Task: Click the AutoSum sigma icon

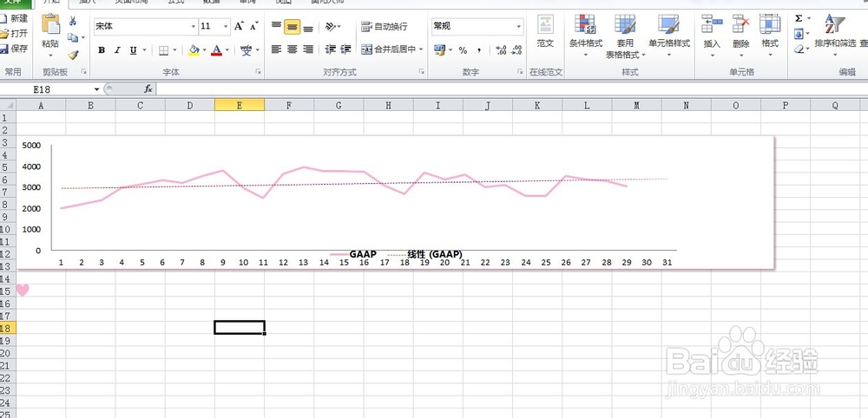Action: pyautogui.click(x=799, y=19)
